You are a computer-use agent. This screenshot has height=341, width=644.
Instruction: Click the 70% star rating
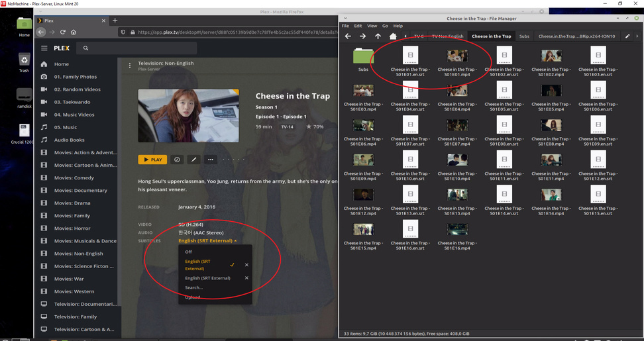coord(315,126)
